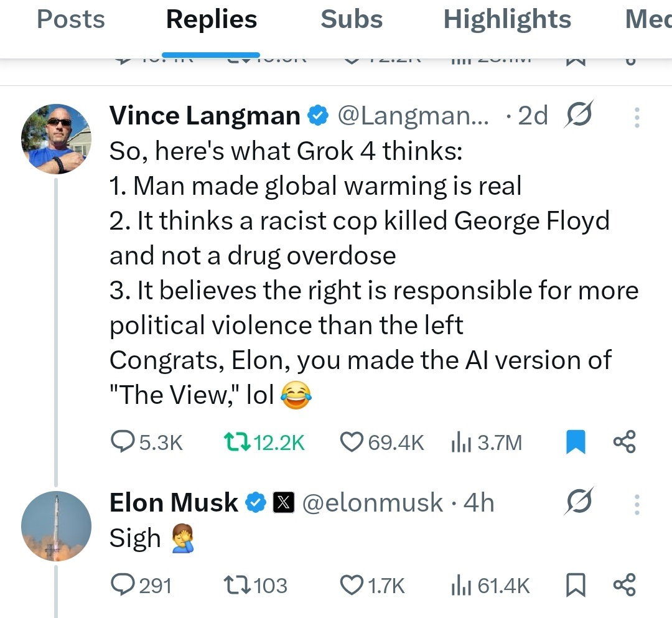
Task: Open Grok icon on Vince Langman's post
Action: [578, 115]
